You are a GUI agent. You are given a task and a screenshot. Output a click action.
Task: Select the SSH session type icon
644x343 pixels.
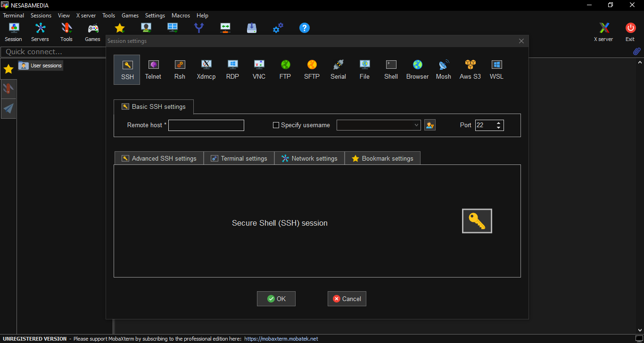(127, 69)
